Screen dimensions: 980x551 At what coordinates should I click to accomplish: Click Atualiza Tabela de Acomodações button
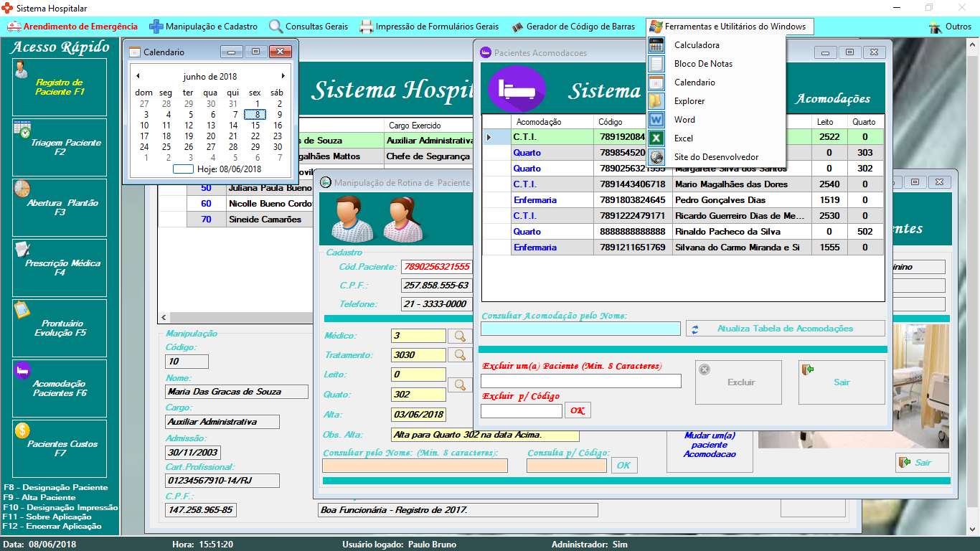click(x=785, y=329)
